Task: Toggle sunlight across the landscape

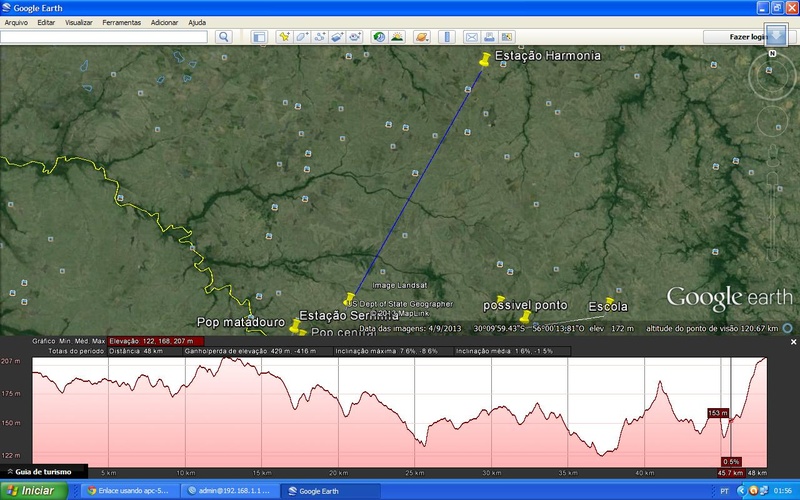Action: [x=396, y=37]
